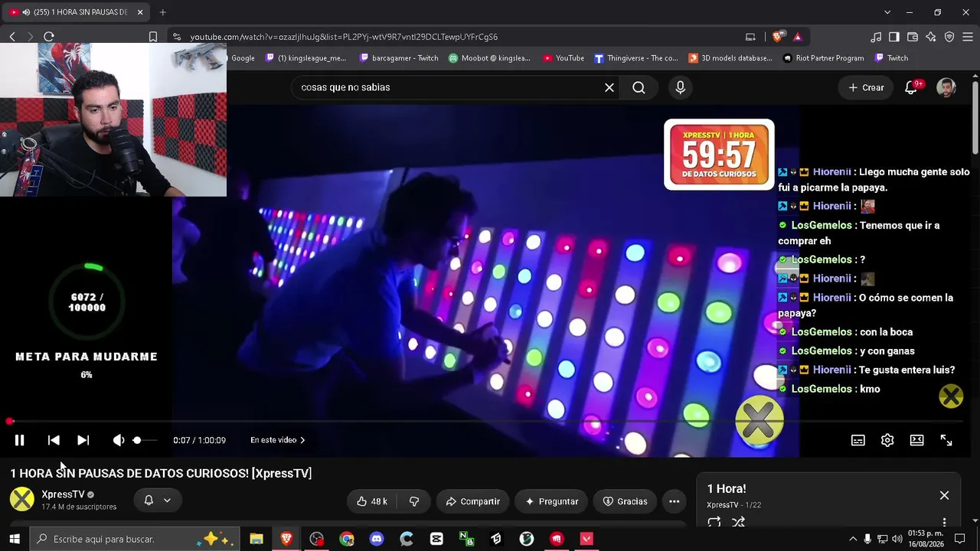Screen dimensions: 980x551
Task: Dislike the video
Action: click(414, 501)
